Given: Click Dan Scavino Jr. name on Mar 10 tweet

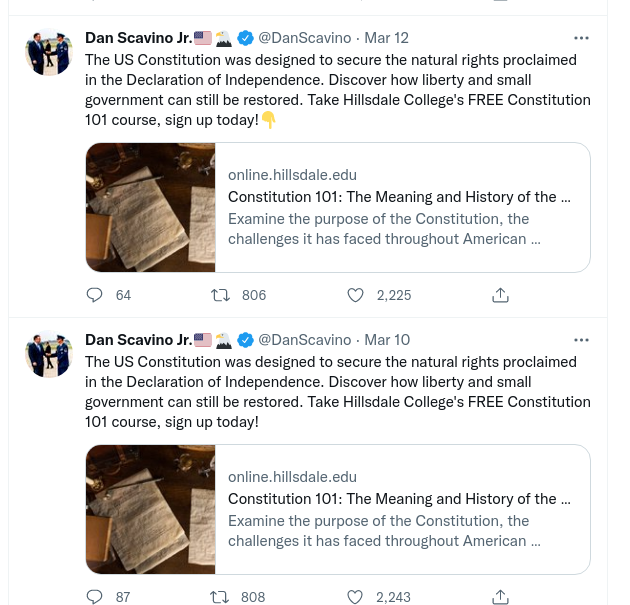Looking at the screenshot, I should [138, 340].
